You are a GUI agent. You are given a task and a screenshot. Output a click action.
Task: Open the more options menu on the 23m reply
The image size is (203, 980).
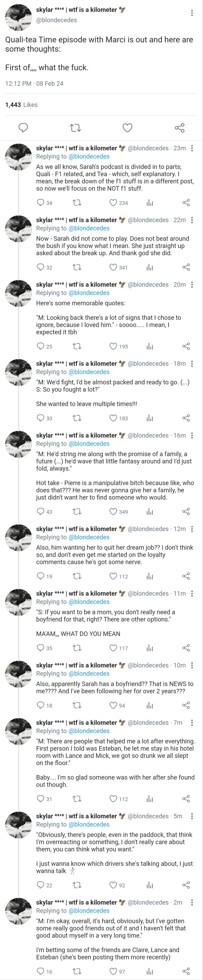(x=192, y=148)
